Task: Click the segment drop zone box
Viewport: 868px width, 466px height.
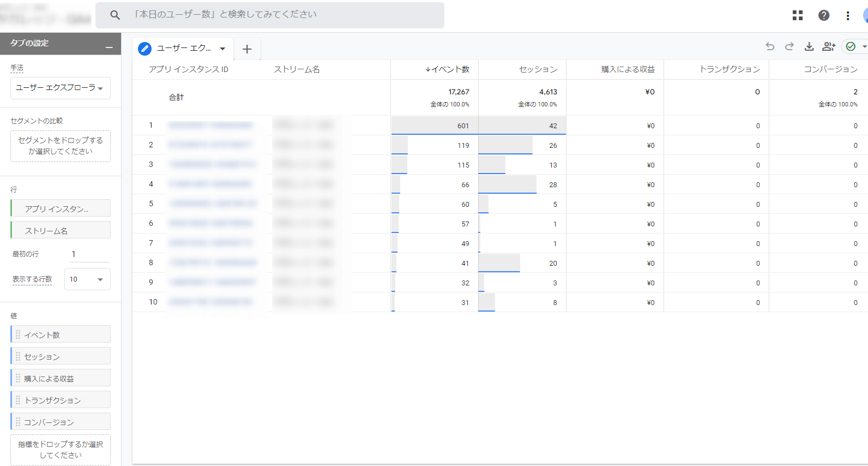Action: pyautogui.click(x=61, y=146)
